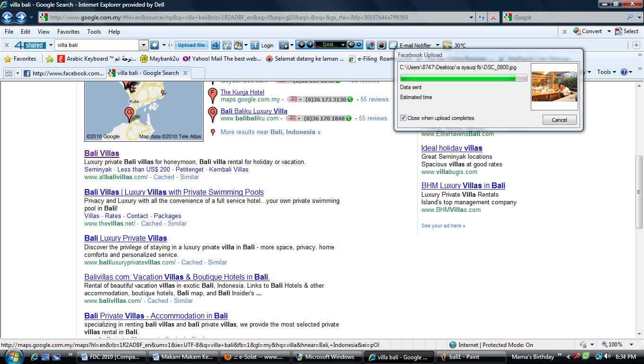The image size is (644, 364).
Task: Open the 4shared search box dropdown
Action: tap(143, 45)
